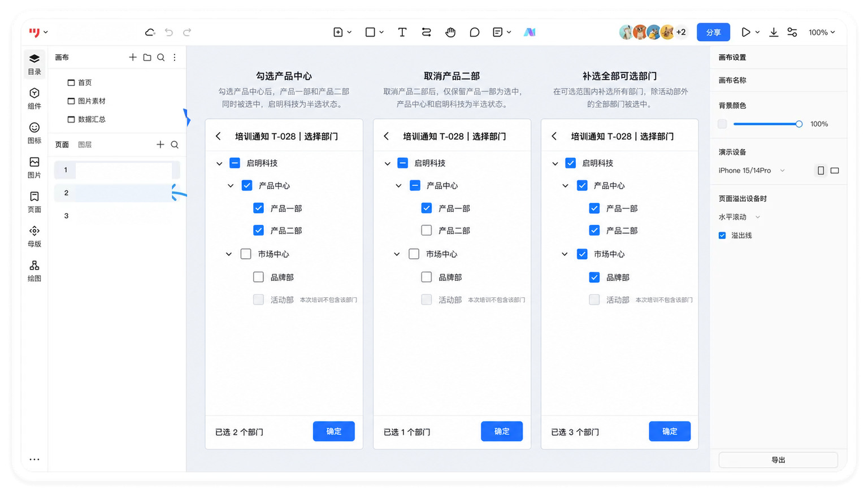Screen dimensions: 868x495
Task: Check 市场中心 in the 勾选产品中心 panel
Action: pos(246,254)
